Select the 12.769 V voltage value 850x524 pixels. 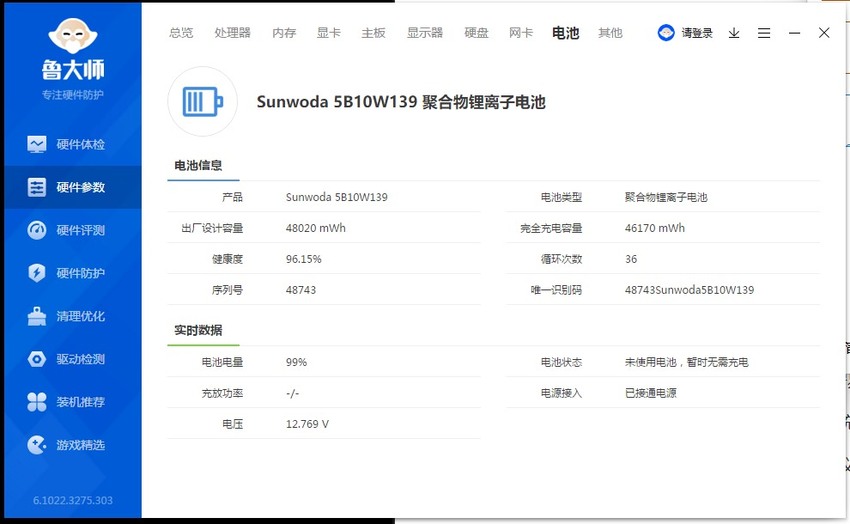coord(307,424)
